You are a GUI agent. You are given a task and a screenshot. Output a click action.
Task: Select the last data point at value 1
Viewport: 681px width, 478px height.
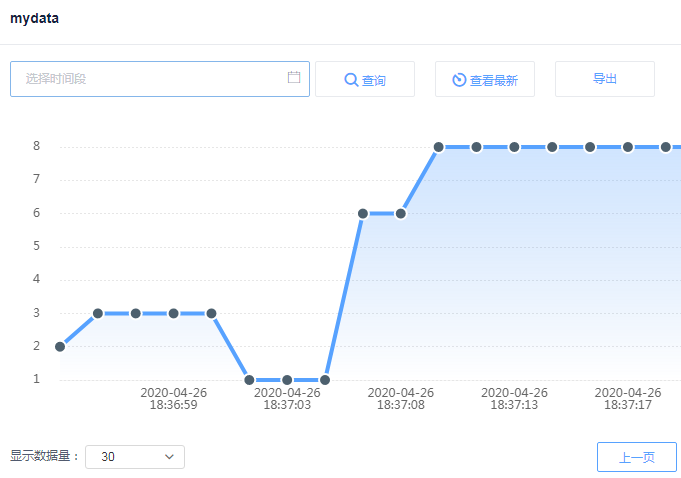point(325,380)
